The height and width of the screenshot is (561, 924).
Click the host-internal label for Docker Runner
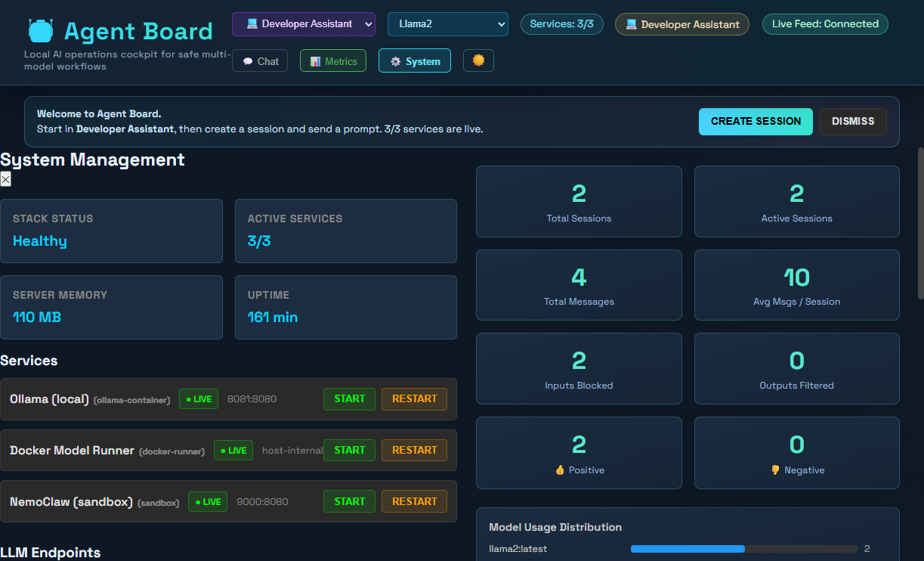(x=292, y=451)
